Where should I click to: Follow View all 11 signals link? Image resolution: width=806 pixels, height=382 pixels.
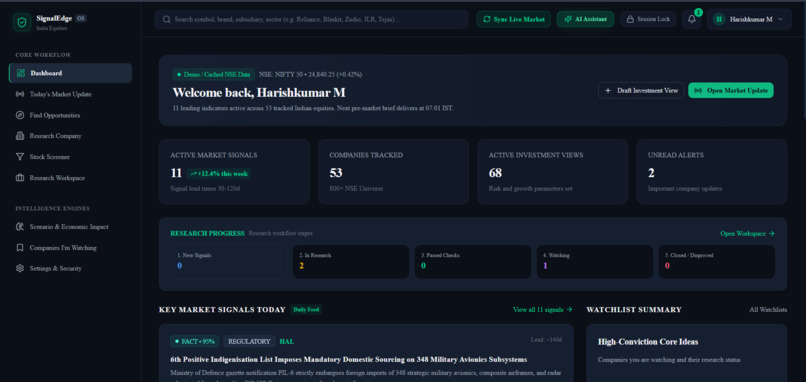coord(542,310)
